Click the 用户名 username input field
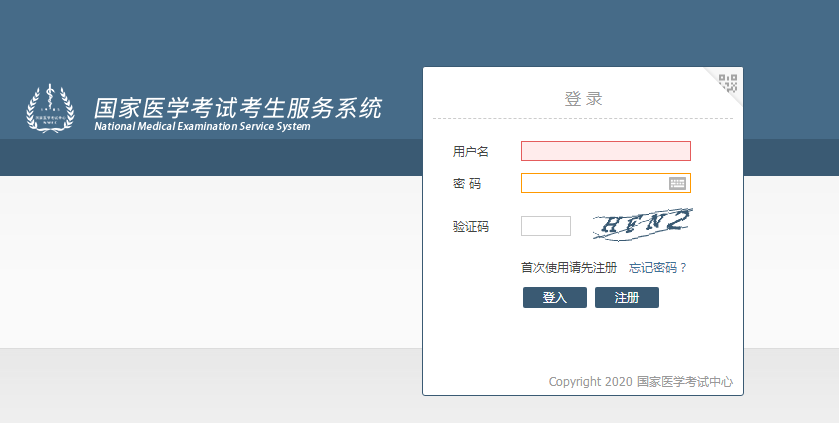Viewport: 839px width, 423px height. (605, 151)
